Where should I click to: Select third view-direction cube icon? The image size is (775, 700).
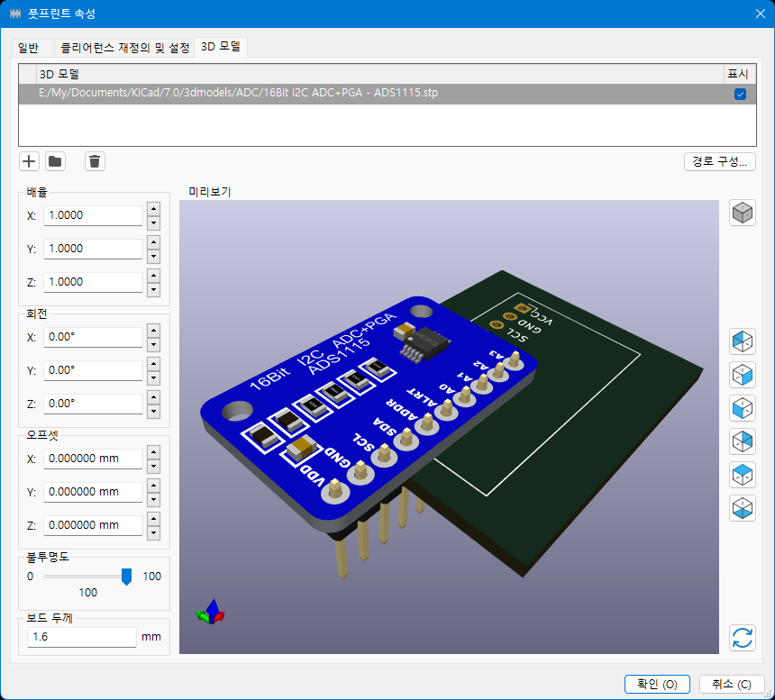(743, 408)
